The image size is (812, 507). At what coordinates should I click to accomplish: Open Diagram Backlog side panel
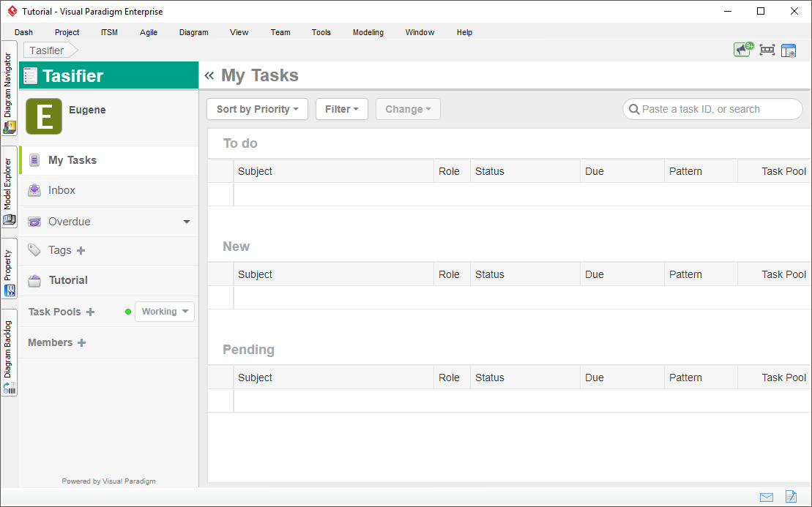point(9,353)
